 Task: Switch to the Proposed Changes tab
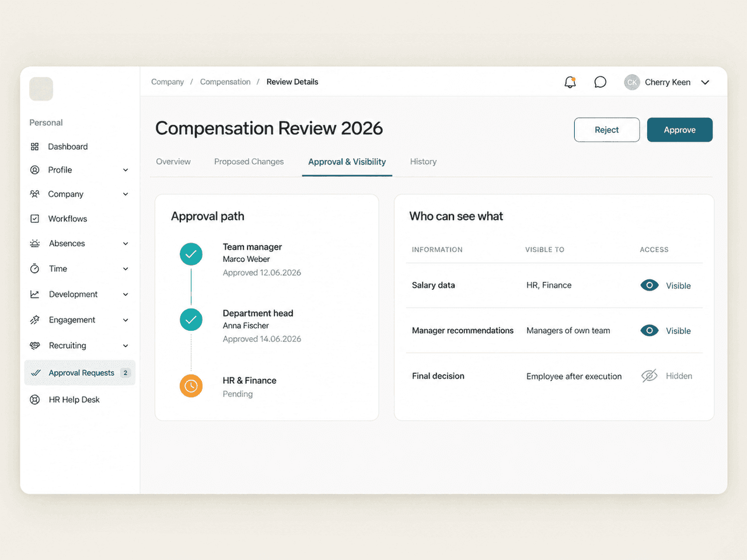coord(249,162)
